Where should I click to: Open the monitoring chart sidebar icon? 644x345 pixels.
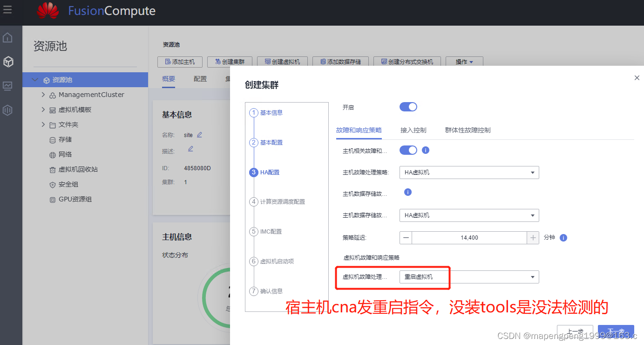pyautogui.click(x=8, y=86)
